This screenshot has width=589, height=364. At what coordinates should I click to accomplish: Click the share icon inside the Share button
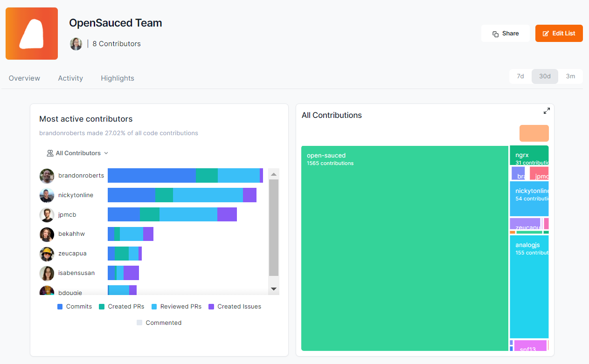coord(496,33)
